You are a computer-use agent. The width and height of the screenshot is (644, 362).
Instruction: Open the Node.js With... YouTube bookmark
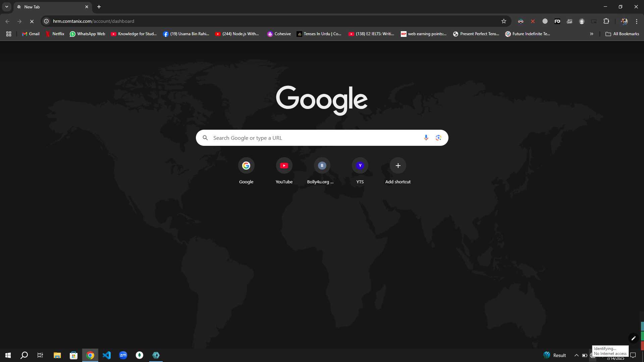pyautogui.click(x=237, y=34)
